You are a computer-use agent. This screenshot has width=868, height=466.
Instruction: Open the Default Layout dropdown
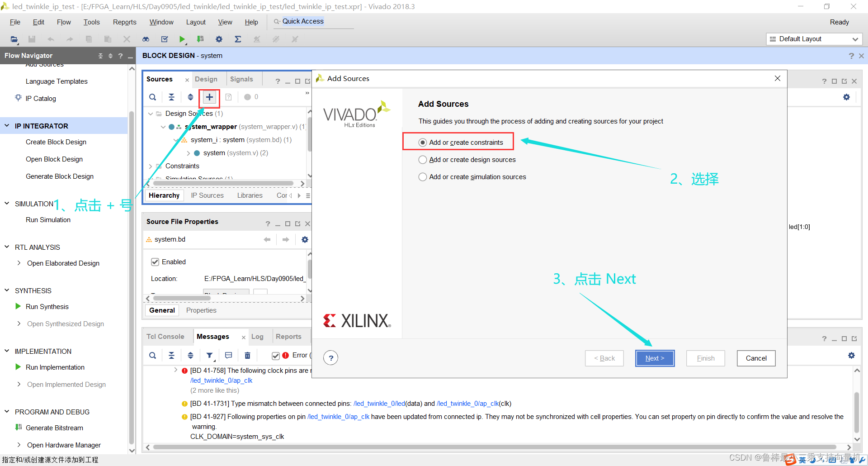coord(814,39)
